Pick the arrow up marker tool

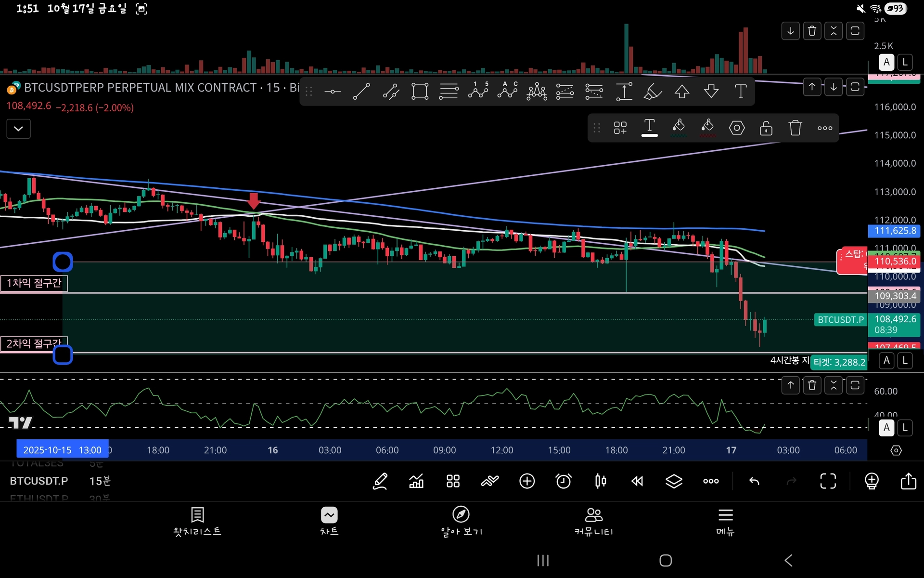(682, 91)
